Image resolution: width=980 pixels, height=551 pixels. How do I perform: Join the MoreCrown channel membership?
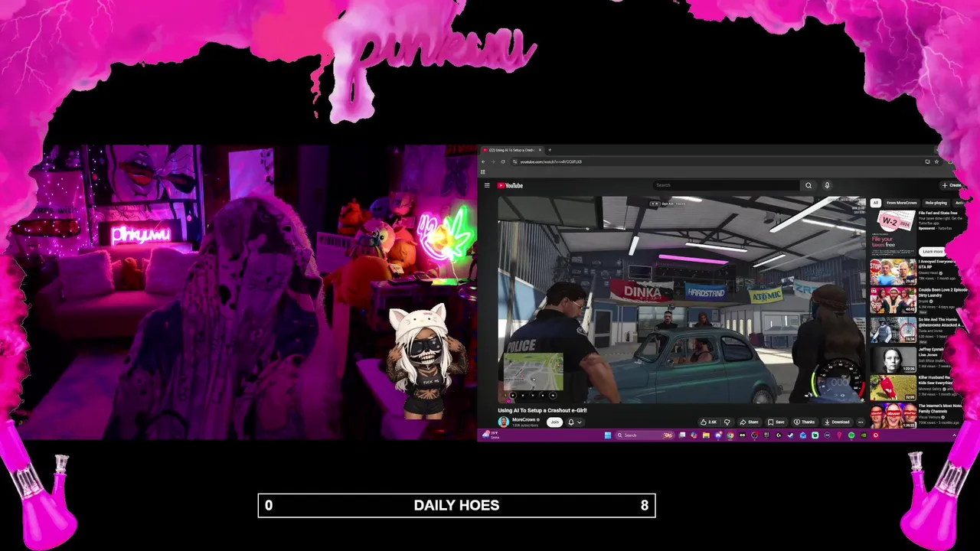click(554, 422)
